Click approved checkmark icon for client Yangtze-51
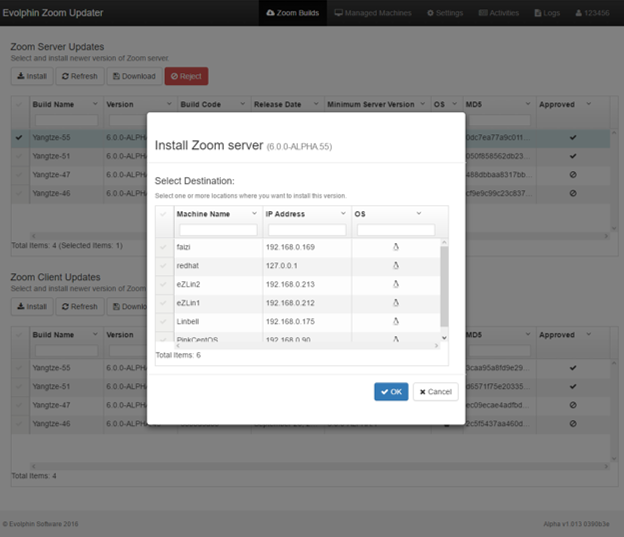624x537 pixels. (x=573, y=387)
